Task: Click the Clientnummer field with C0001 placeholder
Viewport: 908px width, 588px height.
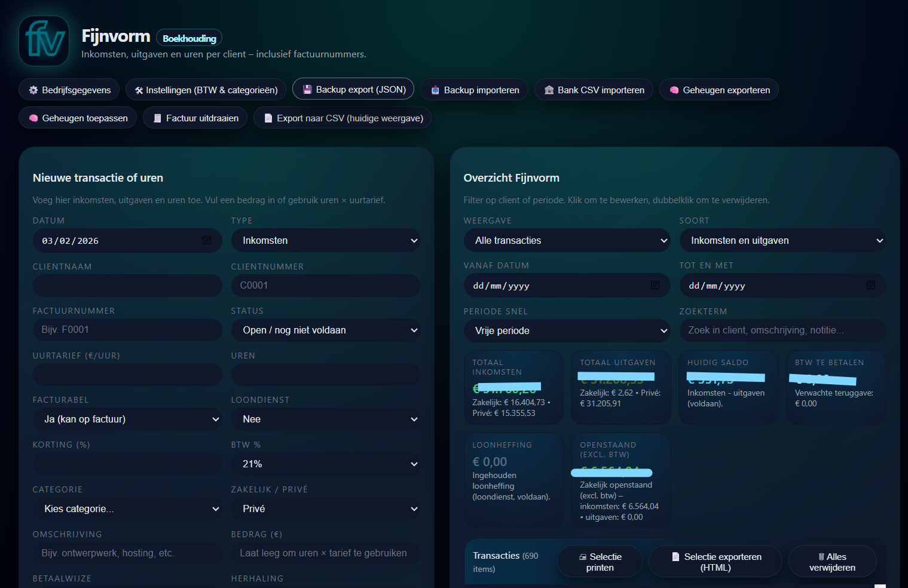Action: coord(326,286)
